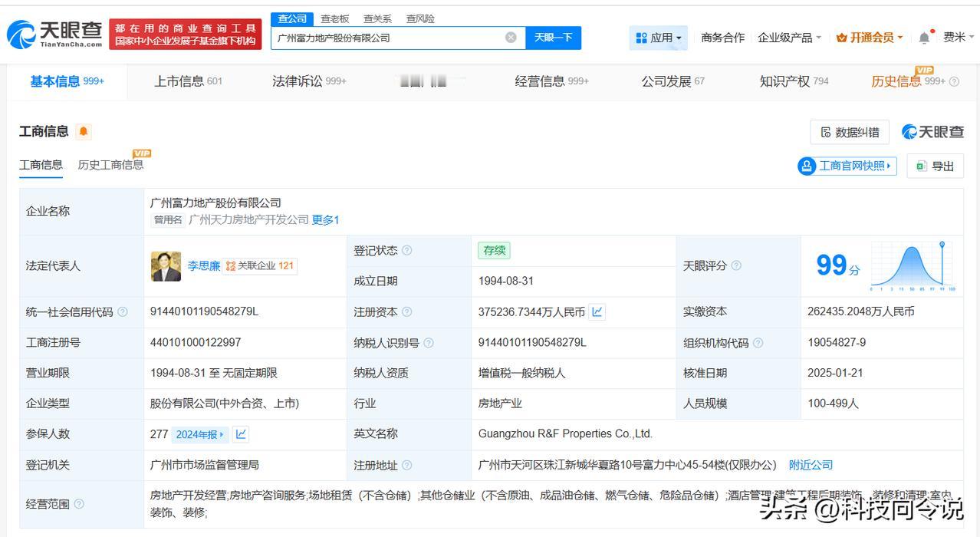Click the help icon next to 经营范围

tap(79, 504)
